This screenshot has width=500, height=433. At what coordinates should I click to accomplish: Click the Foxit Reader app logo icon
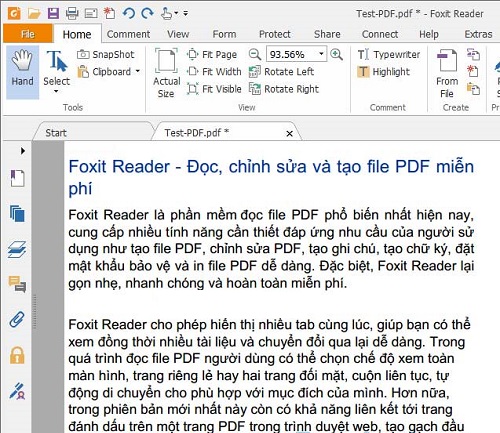coord(14,13)
